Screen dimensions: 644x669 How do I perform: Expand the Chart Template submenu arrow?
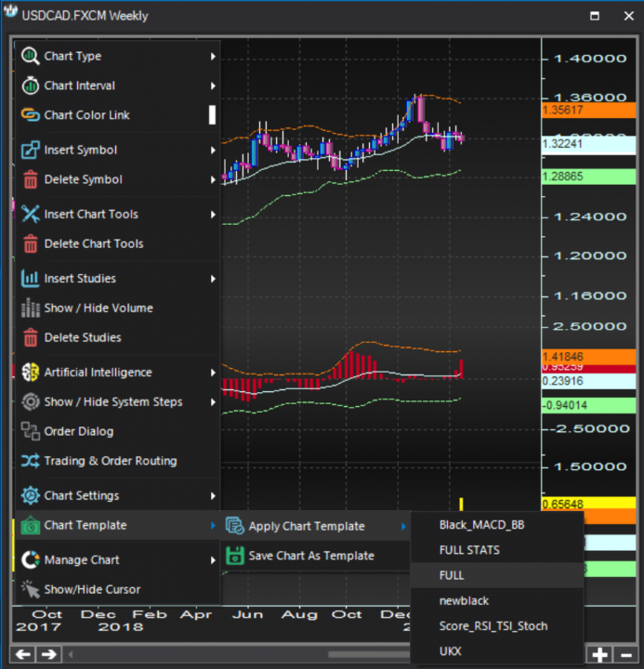click(213, 525)
